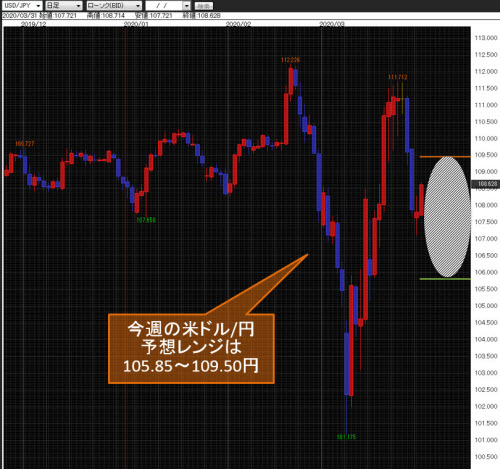500x469 pixels.
Task: Open the 日足 timeframe dropdown
Action: point(63,6)
